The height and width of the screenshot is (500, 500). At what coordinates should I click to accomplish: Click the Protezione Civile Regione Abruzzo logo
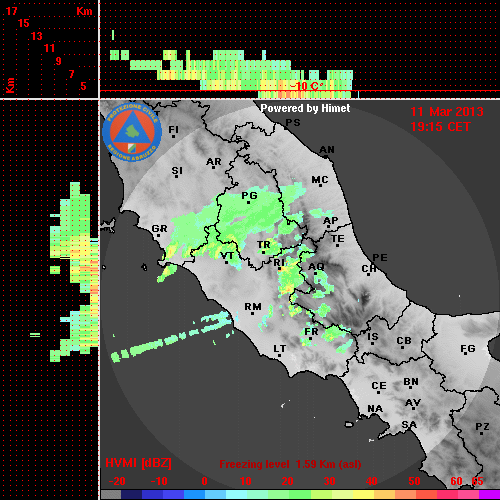132,133
